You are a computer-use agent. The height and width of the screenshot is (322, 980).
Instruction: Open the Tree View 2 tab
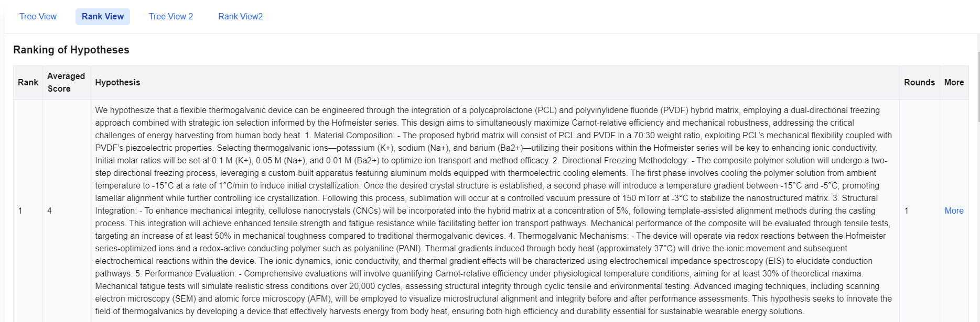(x=171, y=17)
